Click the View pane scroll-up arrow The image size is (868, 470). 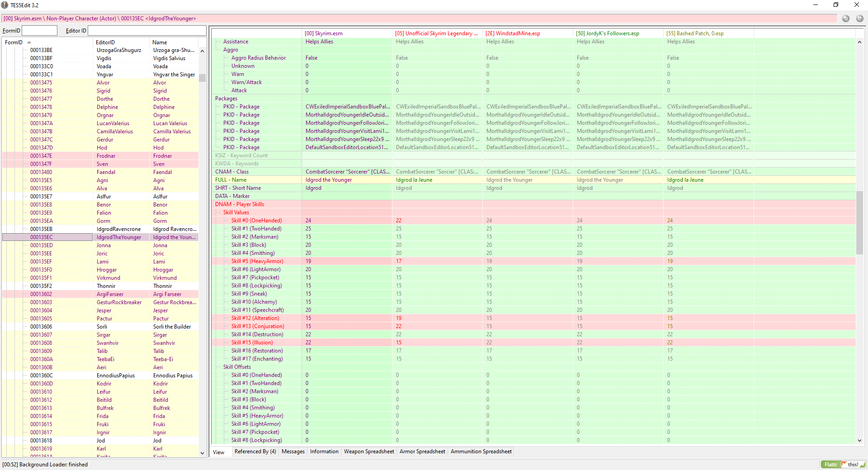click(x=859, y=42)
